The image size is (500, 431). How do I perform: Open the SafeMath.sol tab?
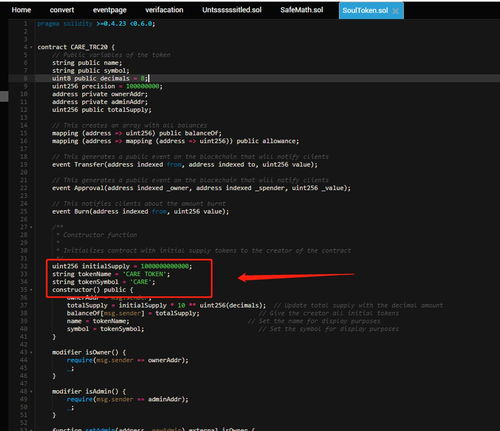(302, 10)
